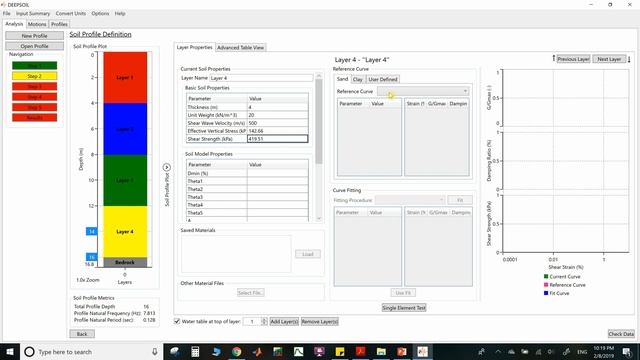
Task: Open Adobe Acrobat from the taskbar
Action: click(360, 352)
